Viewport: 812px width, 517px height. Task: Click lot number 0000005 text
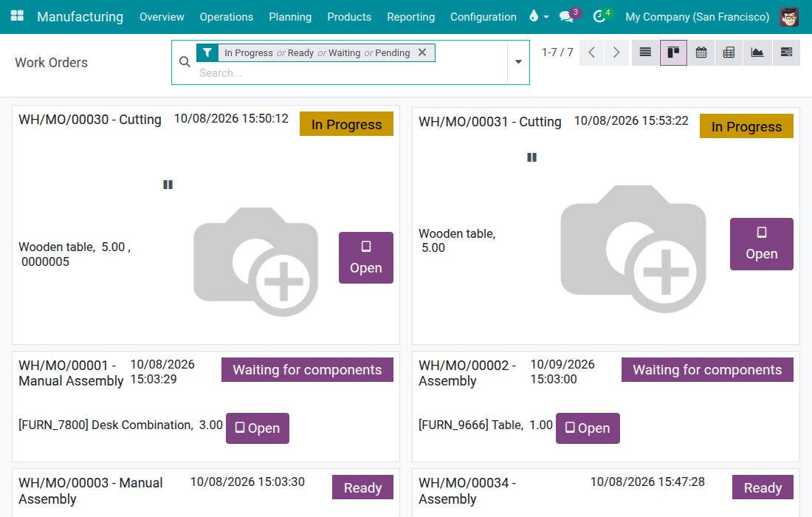[45, 261]
